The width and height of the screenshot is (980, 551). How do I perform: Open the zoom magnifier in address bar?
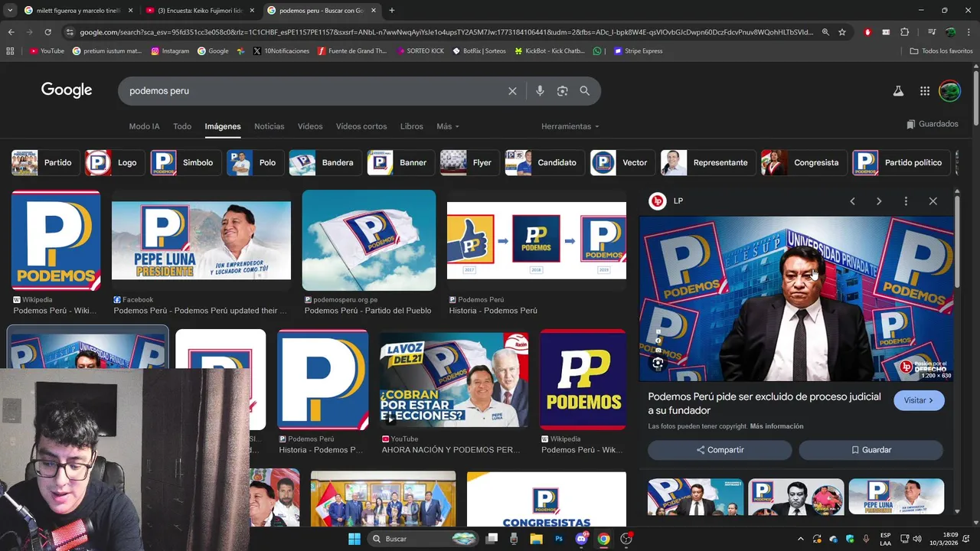[x=825, y=32]
